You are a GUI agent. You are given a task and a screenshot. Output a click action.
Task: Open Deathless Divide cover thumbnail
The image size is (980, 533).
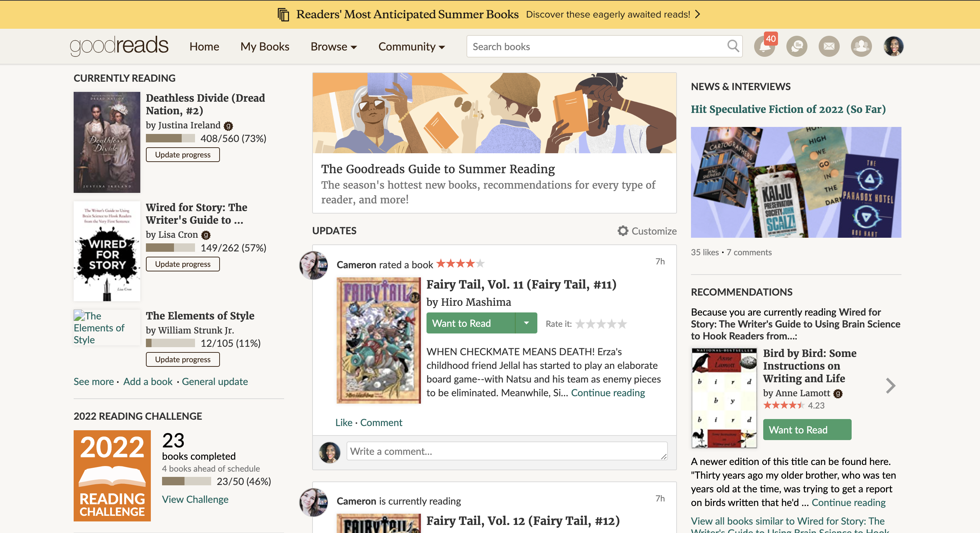pos(107,142)
